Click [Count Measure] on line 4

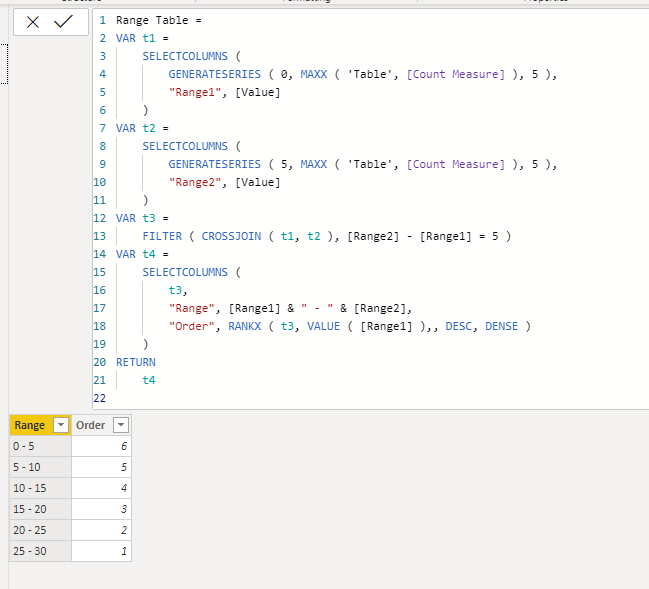point(455,74)
